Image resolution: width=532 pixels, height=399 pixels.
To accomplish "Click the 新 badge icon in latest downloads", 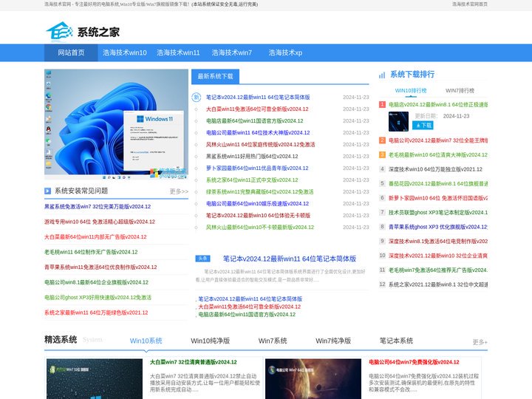I will point(196,98).
